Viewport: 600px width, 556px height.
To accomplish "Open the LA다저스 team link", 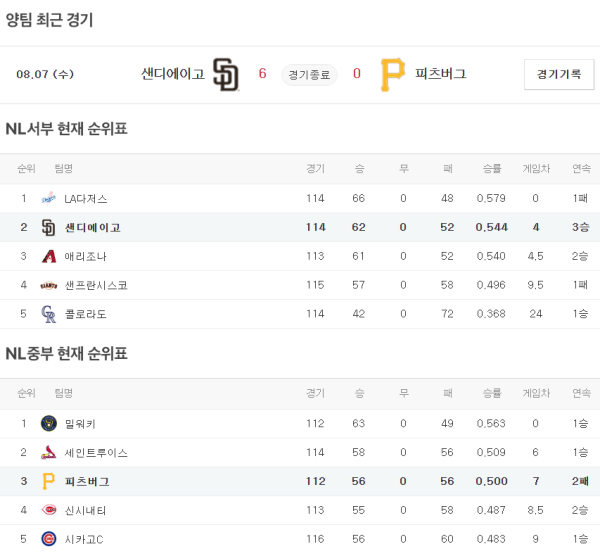I will click(x=86, y=199).
